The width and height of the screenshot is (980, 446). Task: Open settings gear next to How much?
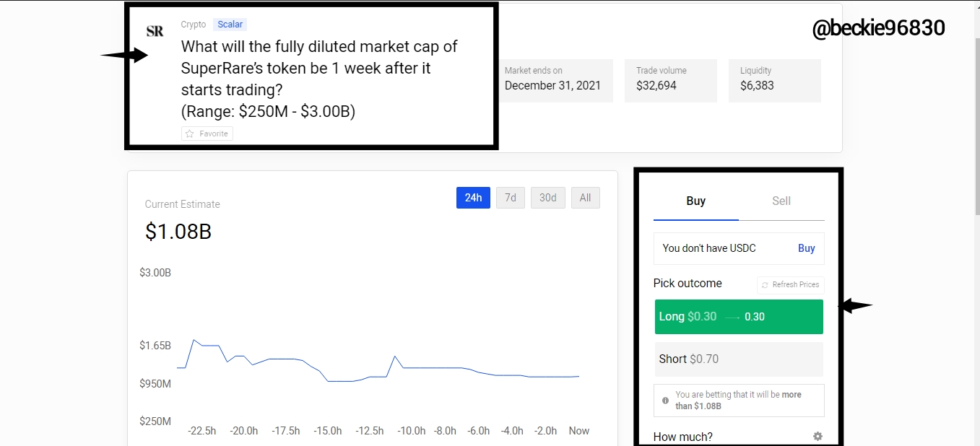coord(818,437)
